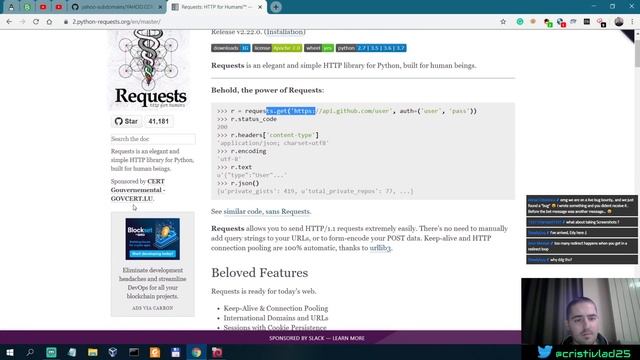Open the black square extension icon

click(587, 22)
